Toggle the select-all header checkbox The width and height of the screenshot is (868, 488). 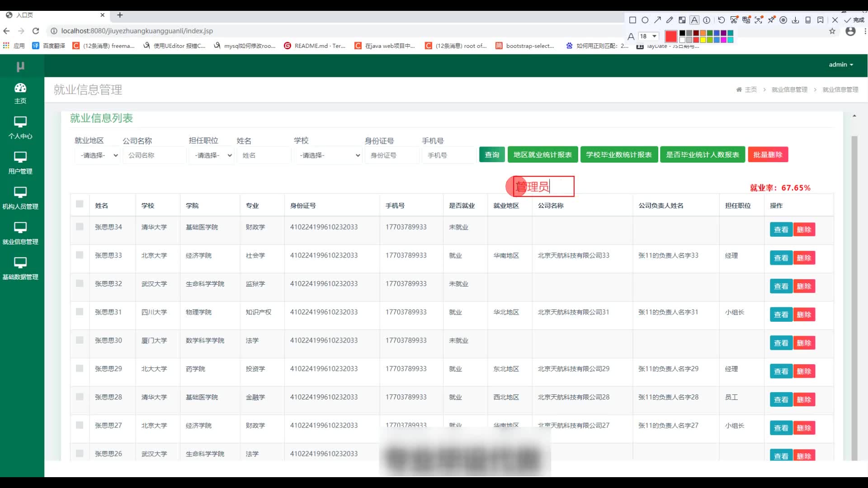pyautogui.click(x=80, y=204)
